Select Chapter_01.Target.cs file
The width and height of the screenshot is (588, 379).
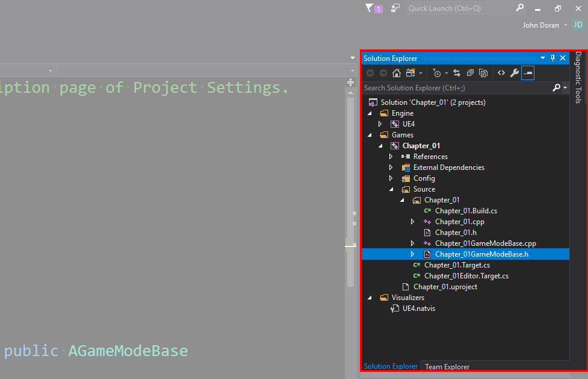[457, 265]
